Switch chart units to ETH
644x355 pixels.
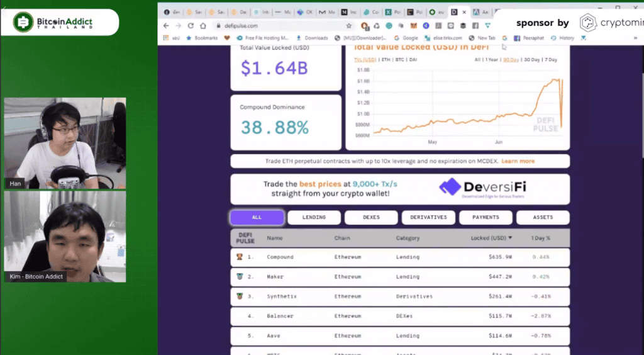click(x=386, y=60)
